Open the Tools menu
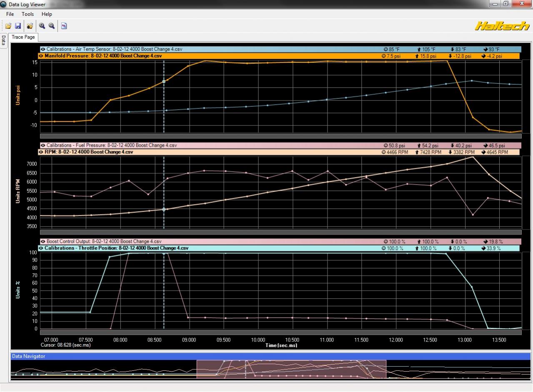The width and height of the screenshot is (533, 392). (x=28, y=14)
